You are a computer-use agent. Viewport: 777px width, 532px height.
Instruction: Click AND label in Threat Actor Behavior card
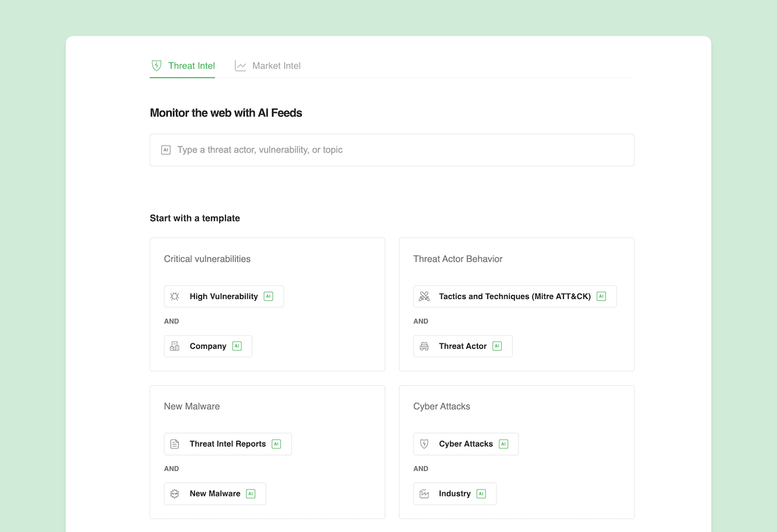pyautogui.click(x=421, y=321)
